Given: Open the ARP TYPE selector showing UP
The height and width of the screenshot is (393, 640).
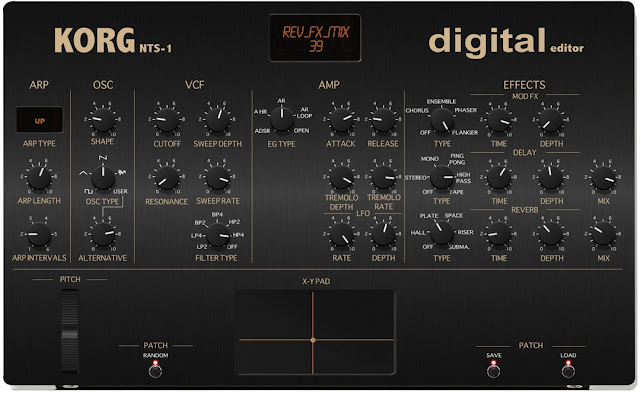Looking at the screenshot, I should [40, 120].
